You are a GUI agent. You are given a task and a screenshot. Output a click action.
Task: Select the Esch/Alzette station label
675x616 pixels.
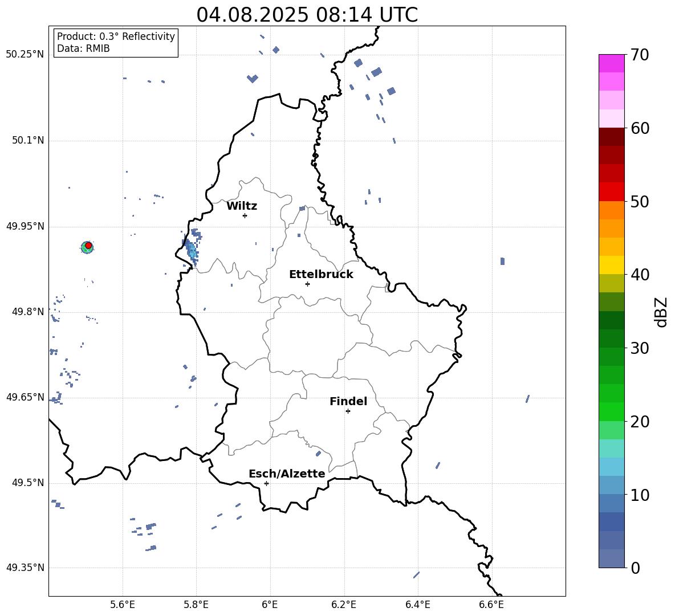pyautogui.click(x=287, y=474)
